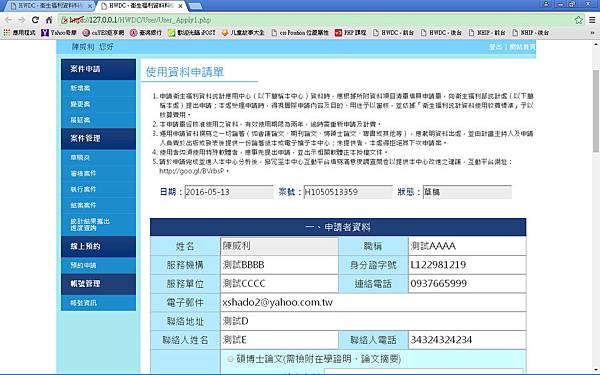600x375 pixels.
Task: Click the insecure https warning icon
Action: [65, 20]
